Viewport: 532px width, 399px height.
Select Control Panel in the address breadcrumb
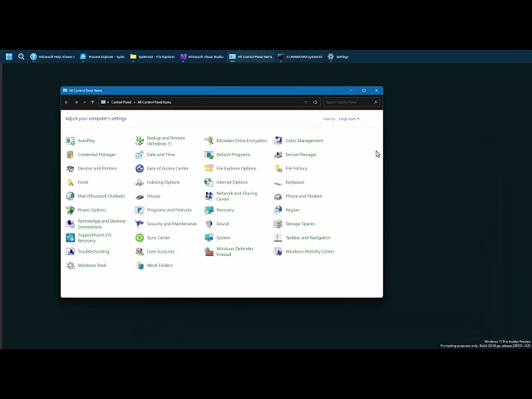pyautogui.click(x=121, y=102)
